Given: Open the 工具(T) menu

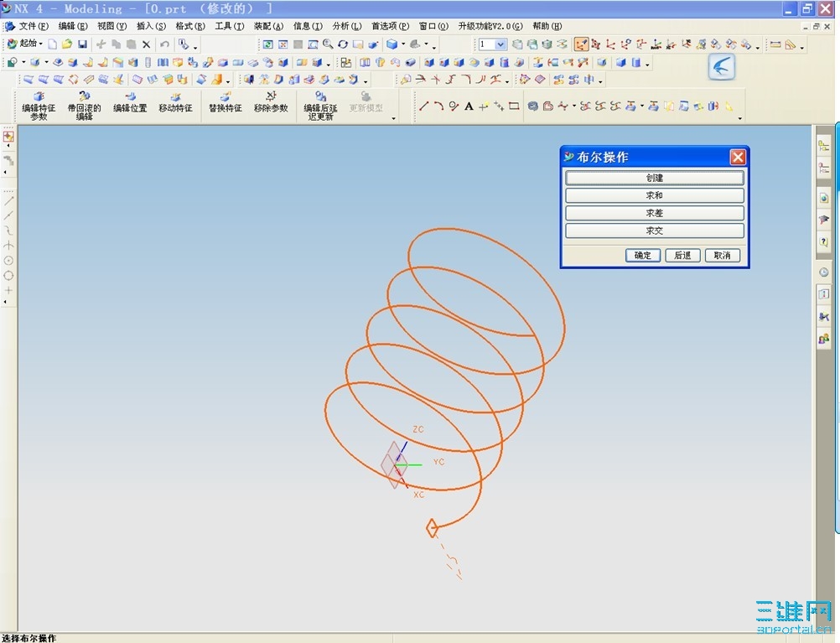Looking at the screenshot, I should click(x=230, y=26).
